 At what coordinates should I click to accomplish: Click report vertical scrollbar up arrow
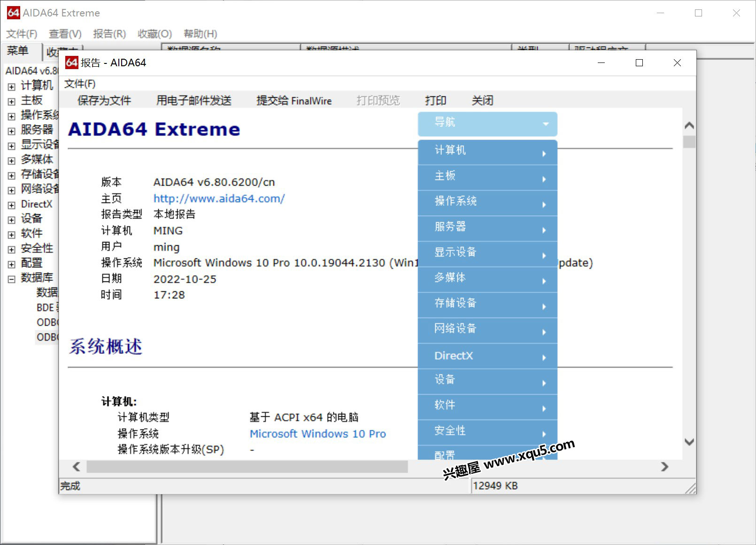click(689, 125)
